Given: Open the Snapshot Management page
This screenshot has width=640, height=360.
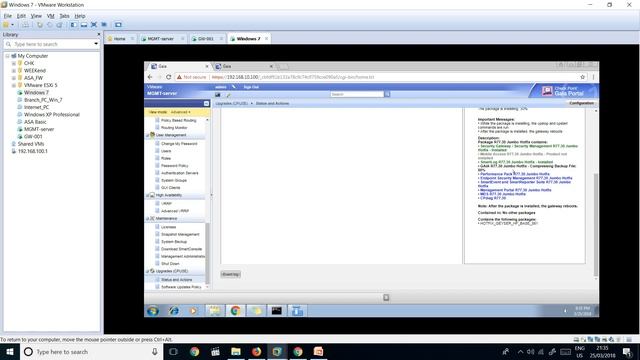Looking at the screenshot, I should (180, 234).
